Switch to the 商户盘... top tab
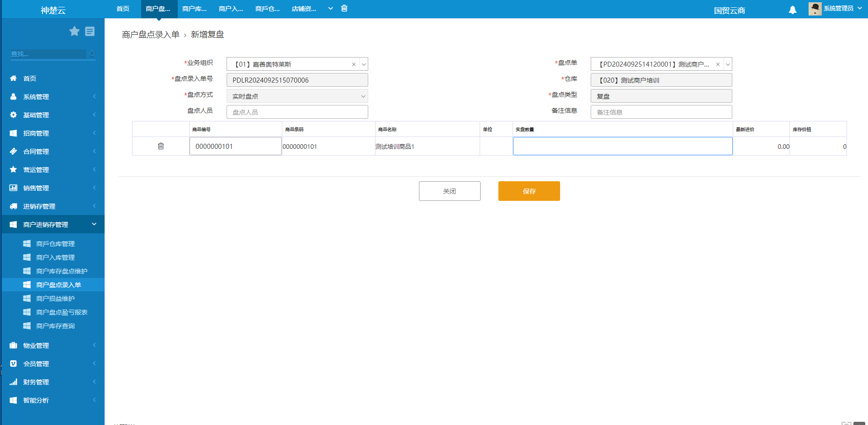Screen dimensions: 868x425 coord(158,9)
